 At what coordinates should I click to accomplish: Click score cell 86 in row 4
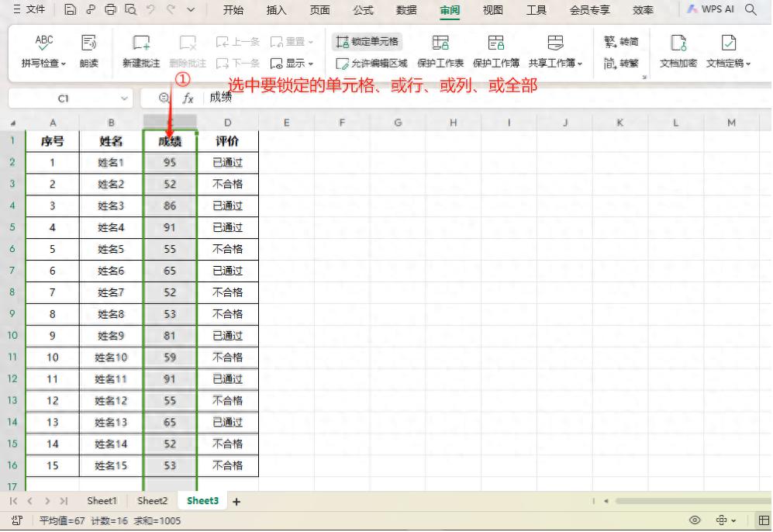[x=170, y=206]
